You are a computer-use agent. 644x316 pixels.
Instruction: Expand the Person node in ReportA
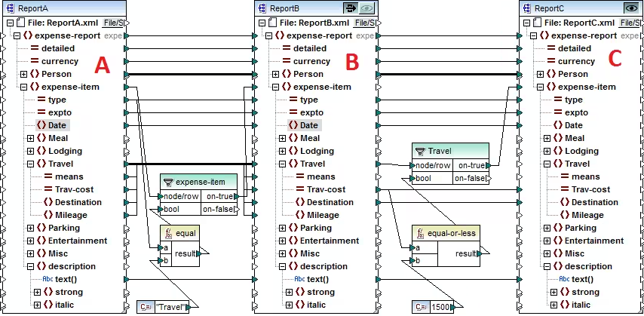(23, 74)
